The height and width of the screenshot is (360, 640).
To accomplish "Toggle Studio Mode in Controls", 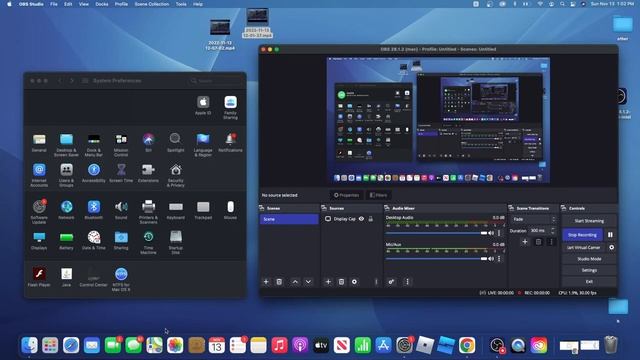I will (589, 259).
